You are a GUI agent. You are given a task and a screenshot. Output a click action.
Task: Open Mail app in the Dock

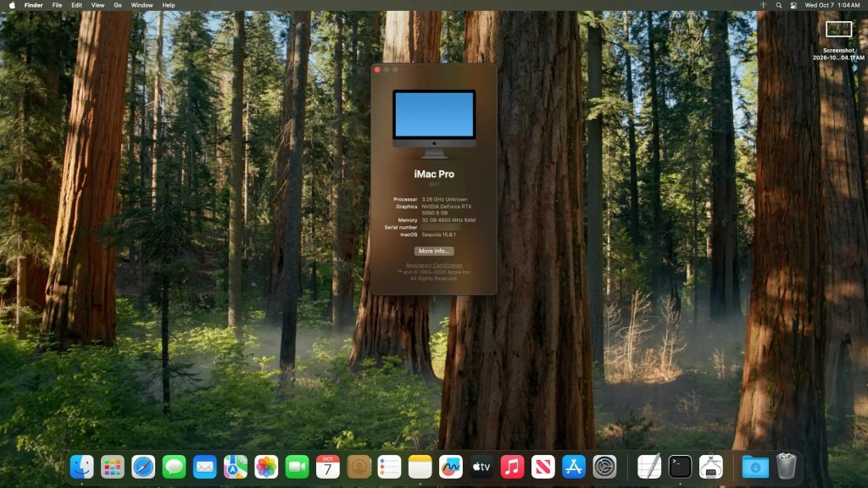coord(205,467)
